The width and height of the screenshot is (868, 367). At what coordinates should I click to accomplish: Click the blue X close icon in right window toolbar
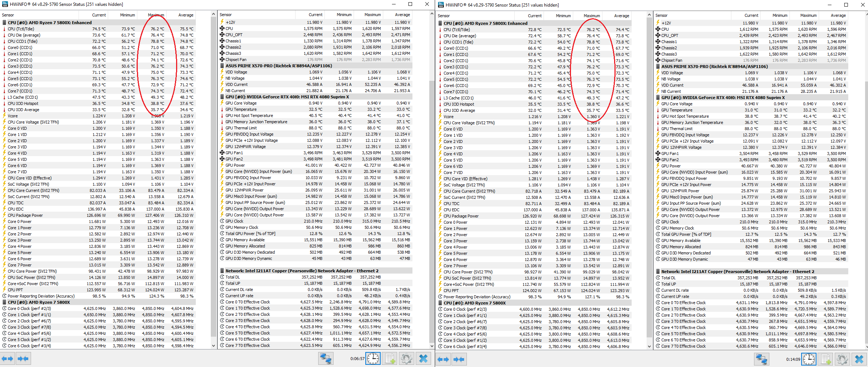[x=859, y=359]
